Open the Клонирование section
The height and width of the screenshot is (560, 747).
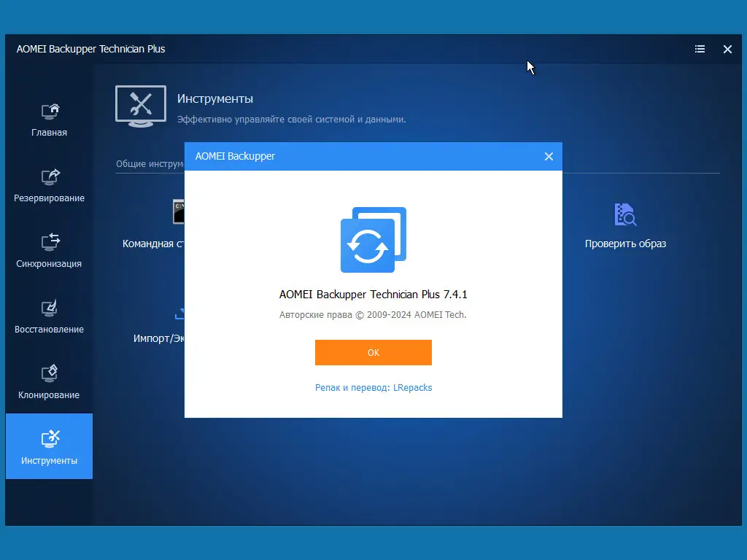tap(49, 374)
